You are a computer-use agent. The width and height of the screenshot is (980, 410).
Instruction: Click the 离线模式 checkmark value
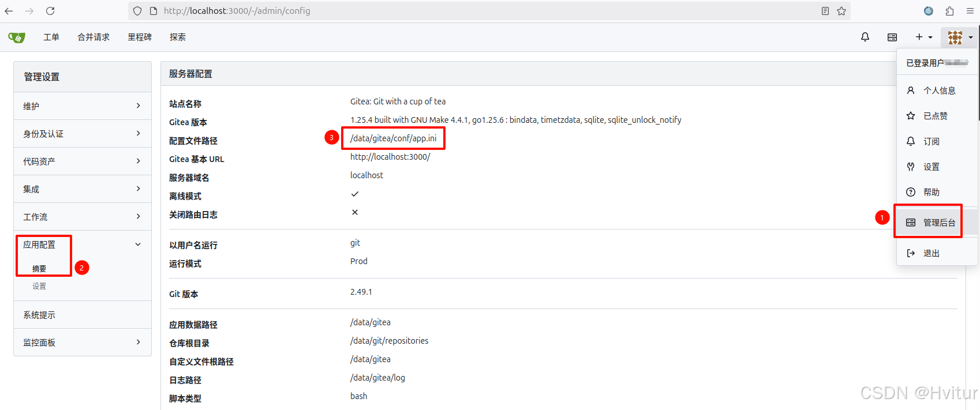[355, 194]
